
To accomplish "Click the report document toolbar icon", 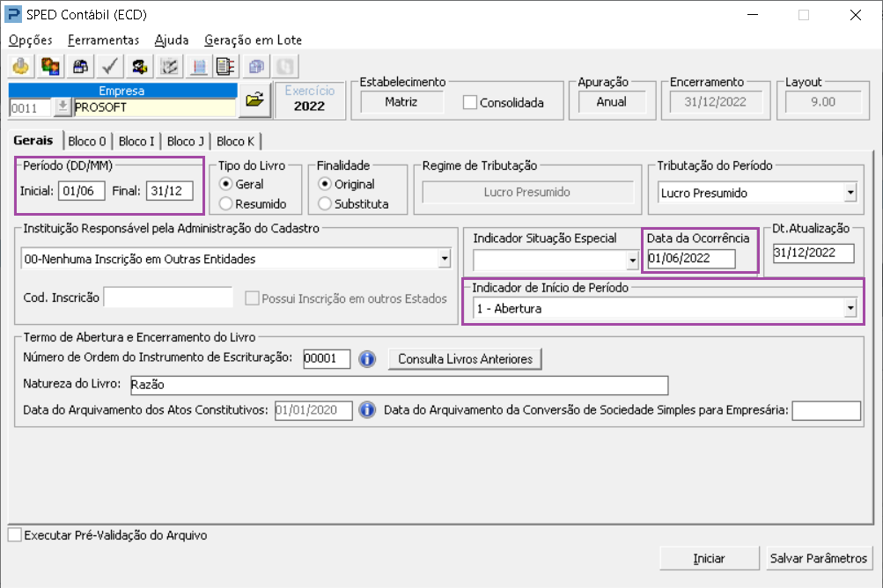I will 225,65.
